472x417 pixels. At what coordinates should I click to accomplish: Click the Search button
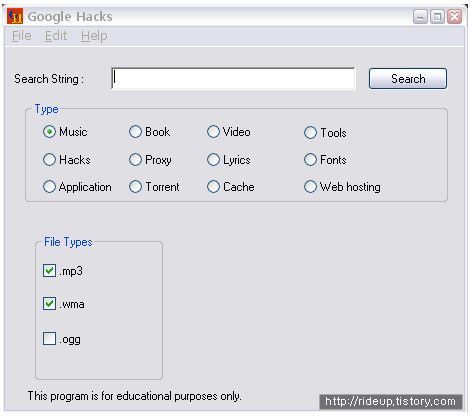(x=408, y=79)
